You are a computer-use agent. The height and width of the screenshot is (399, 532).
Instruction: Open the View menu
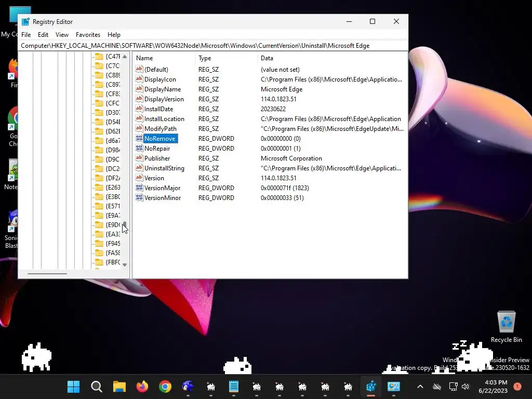[62, 35]
